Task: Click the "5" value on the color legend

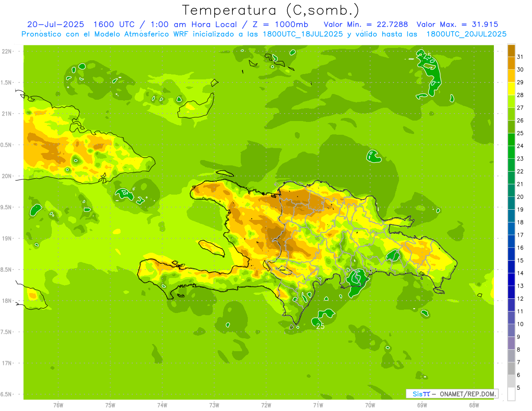Action: pos(519,388)
